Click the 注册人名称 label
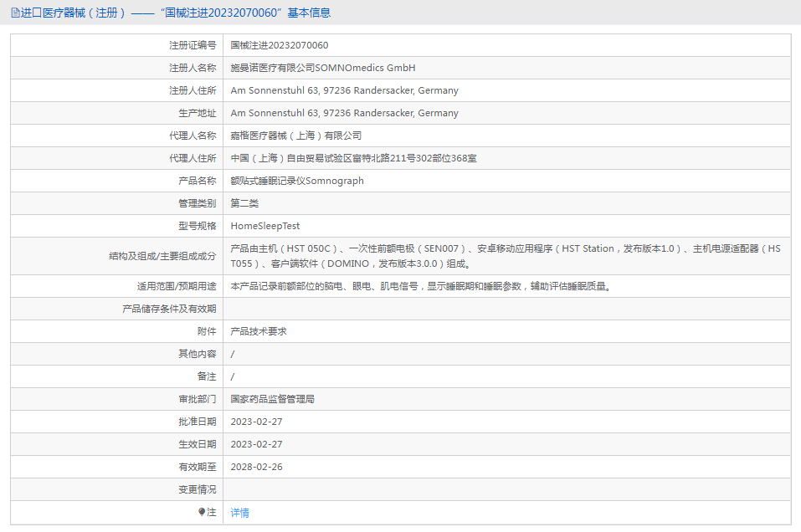 (193, 68)
